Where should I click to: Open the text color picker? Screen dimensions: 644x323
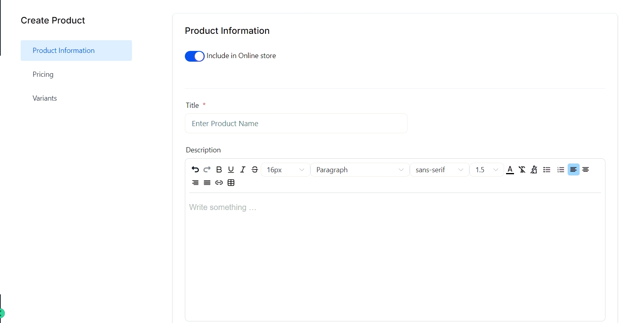510,170
